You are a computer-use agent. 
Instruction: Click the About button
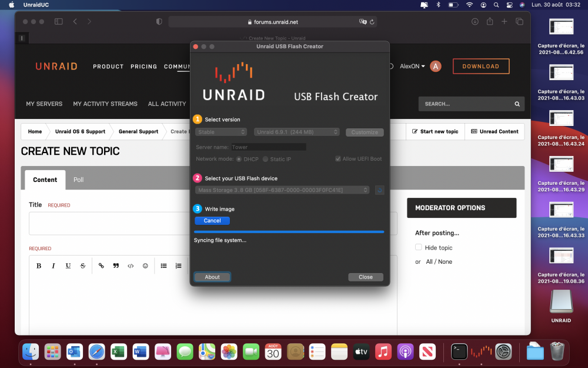point(212,277)
